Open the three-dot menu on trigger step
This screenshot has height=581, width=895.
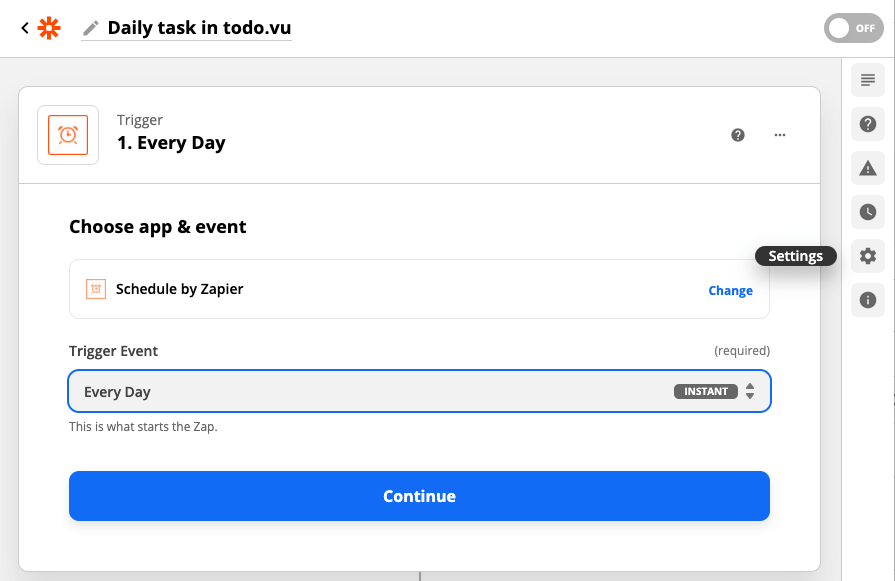point(780,135)
